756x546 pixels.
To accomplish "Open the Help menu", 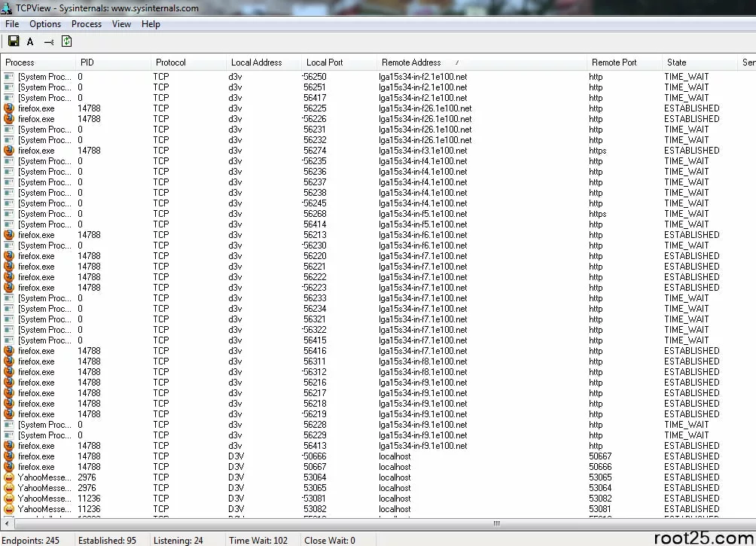I will [x=151, y=24].
